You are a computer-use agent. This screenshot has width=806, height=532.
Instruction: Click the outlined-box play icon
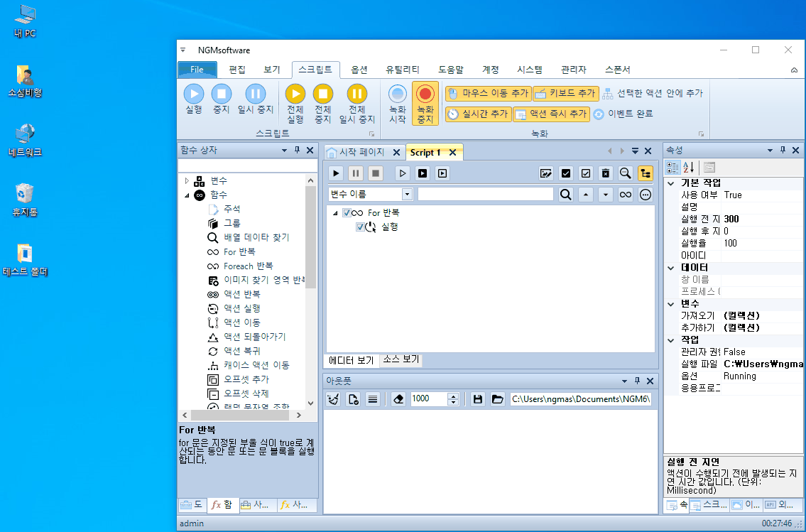[442, 174]
